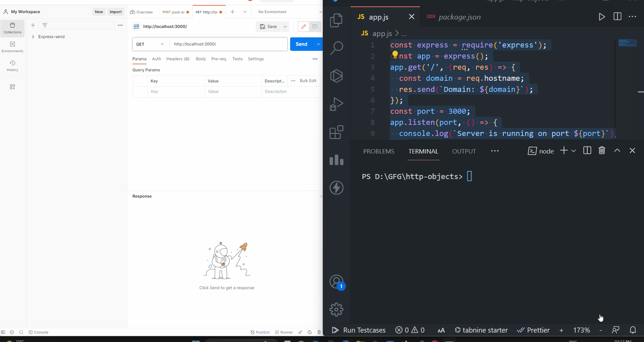644x342 pixels.
Task: Collapse the Response section chevron
Action: [321, 196]
